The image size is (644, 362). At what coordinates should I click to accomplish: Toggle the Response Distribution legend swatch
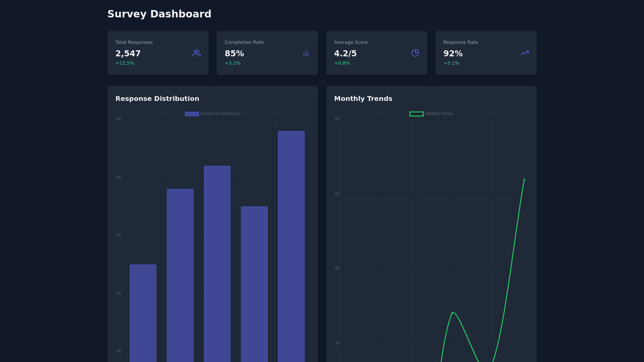point(192,114)
